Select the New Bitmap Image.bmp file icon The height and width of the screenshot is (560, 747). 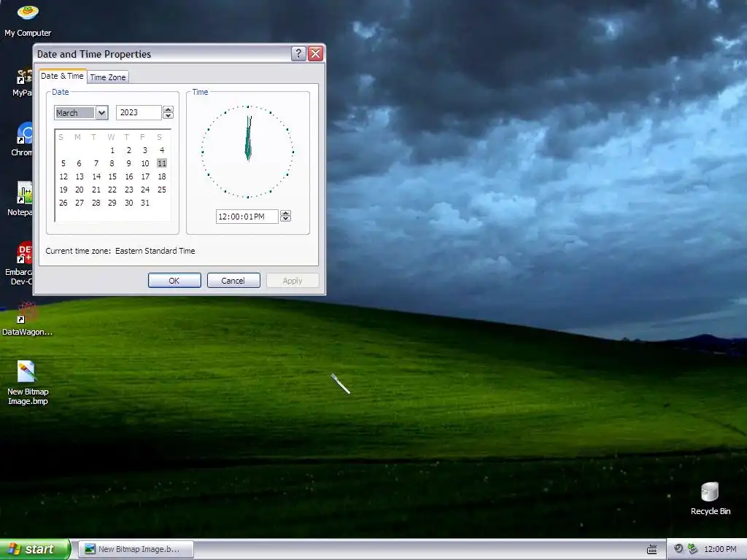pos(28,382)
